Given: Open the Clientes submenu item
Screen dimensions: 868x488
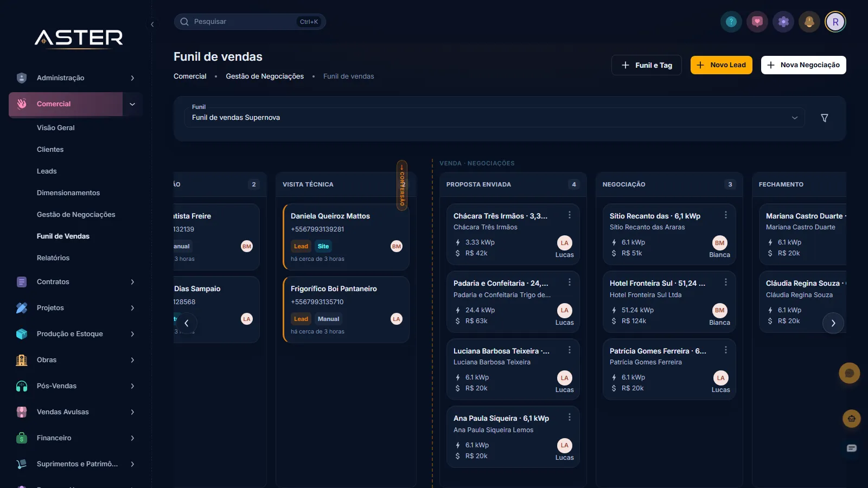Looking at the screenshot, I should click(50, 150).
